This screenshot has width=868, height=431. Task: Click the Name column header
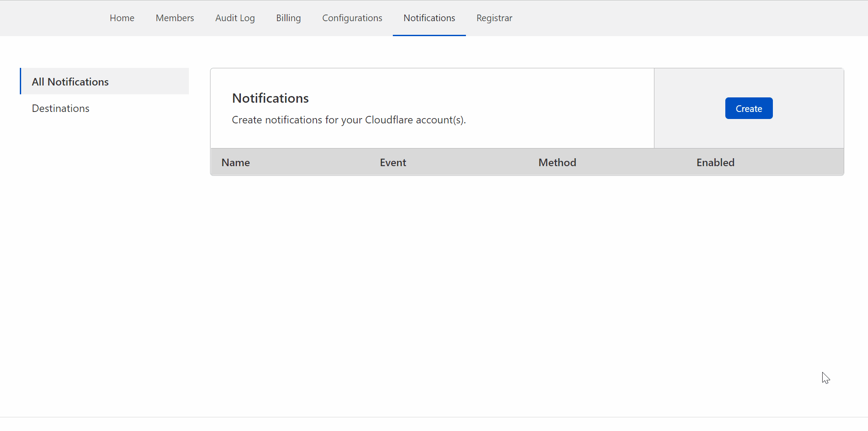236,163
